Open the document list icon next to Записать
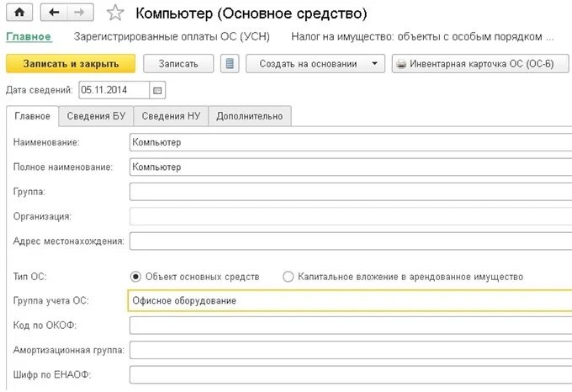 coord(230,64)
